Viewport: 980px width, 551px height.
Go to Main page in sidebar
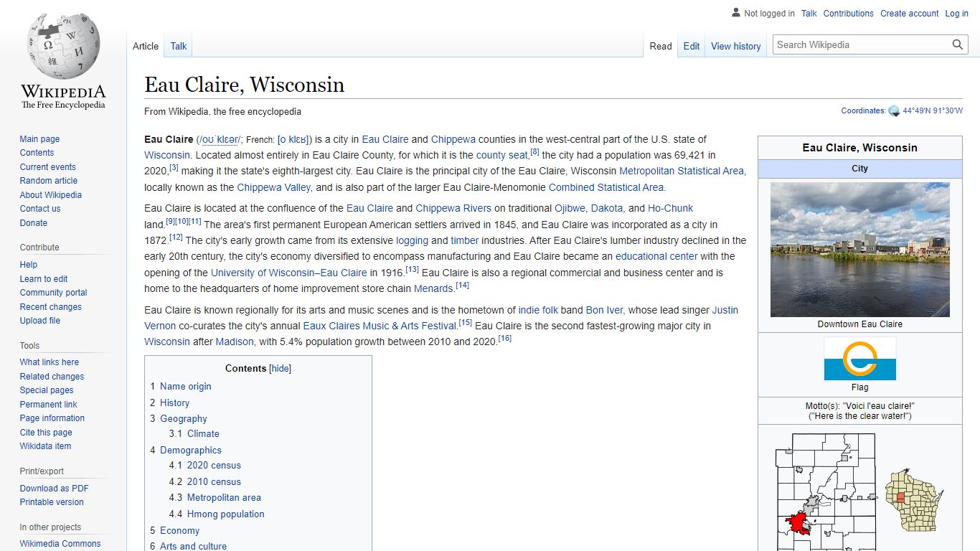pyautogui.click(x=39, y=139)
